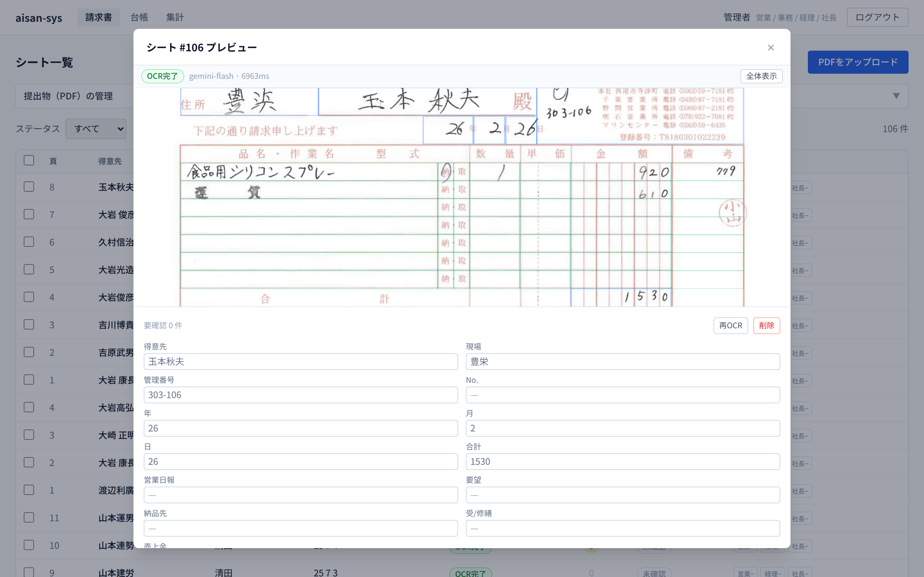The image size is (924, 577).
Task: Open the 集計 tab
Action: (x=175, y=17)
